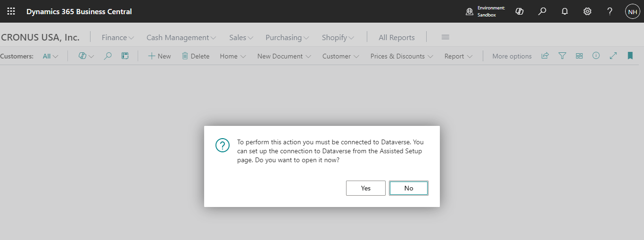Open the top bar search magnifier

click(x=542, y=11)
